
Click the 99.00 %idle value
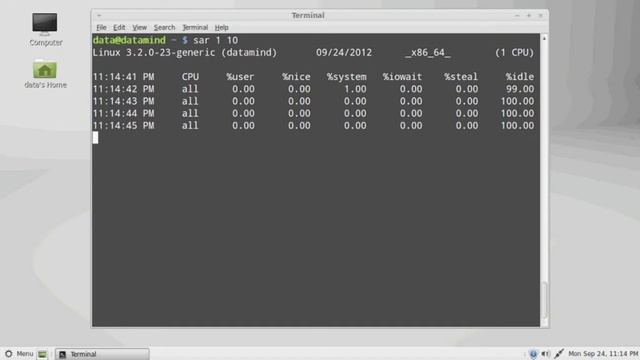(520, 89)
